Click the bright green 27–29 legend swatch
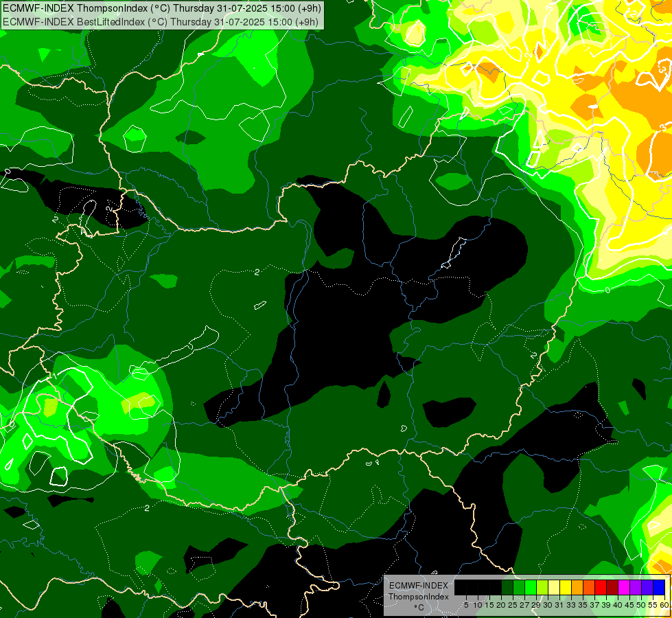The height and width of the screenshot is (618, 672). pyautogui.click(x=531, y=587)
